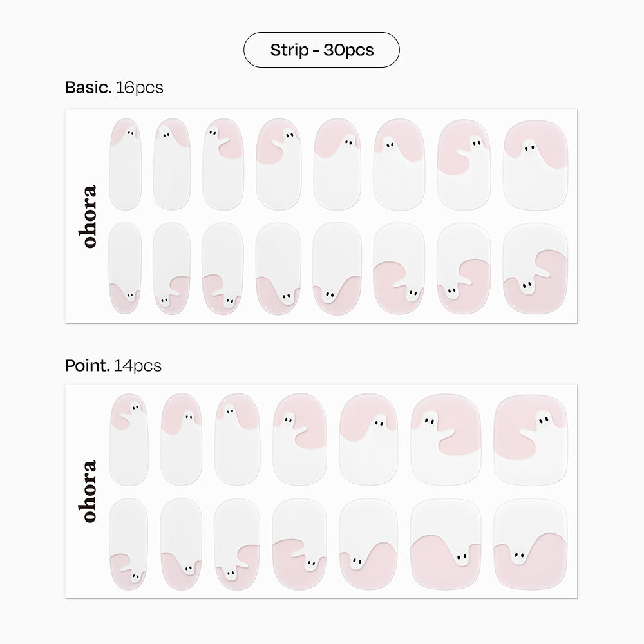Select the third bottom-row nail on Point sheet
The height and width of the screenshot is (644, 644).
236,542
